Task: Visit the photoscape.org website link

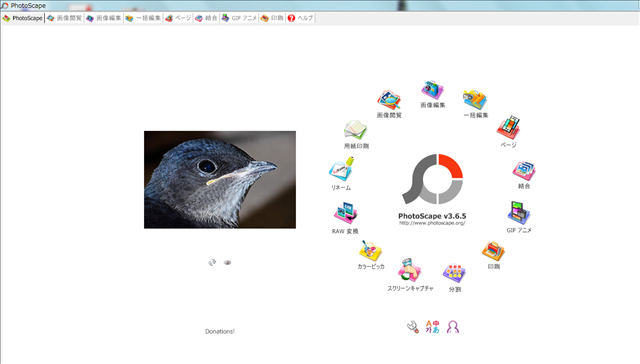Action: pyautogui.click(x=432, y=223)
